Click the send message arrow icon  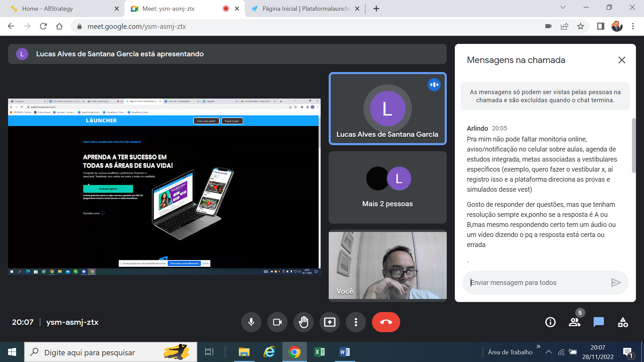[616, 283]
